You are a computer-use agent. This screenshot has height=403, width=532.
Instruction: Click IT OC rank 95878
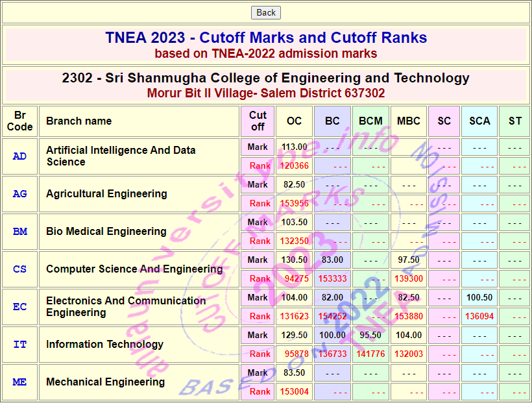coord(296,354)
